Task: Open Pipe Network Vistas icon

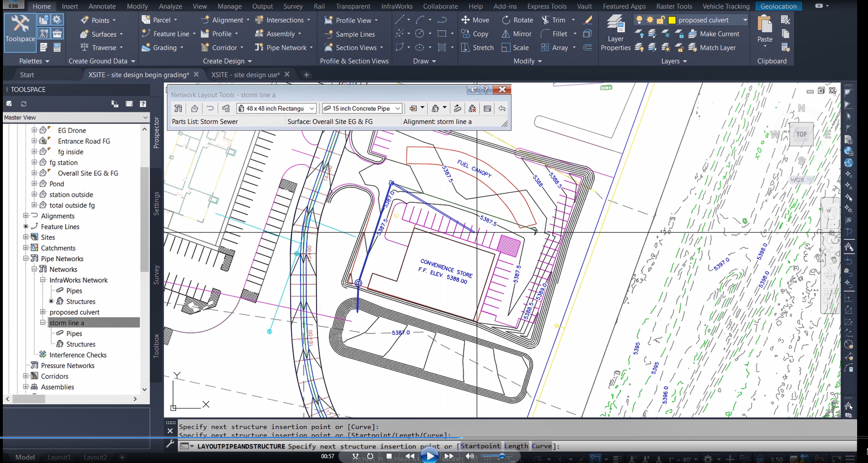Action: 488,108
